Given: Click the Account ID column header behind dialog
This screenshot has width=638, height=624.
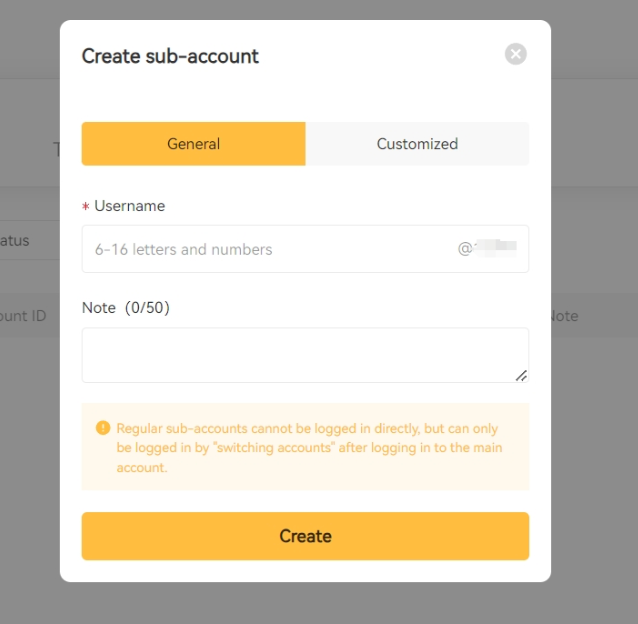Looking at the screenshot, I should [23, 316].
